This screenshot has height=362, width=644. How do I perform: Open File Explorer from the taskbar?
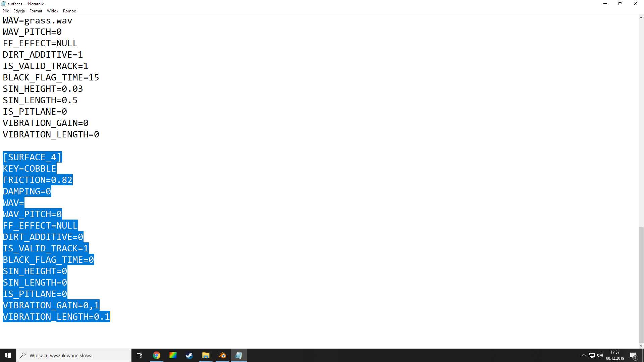(x=206, y=355)
